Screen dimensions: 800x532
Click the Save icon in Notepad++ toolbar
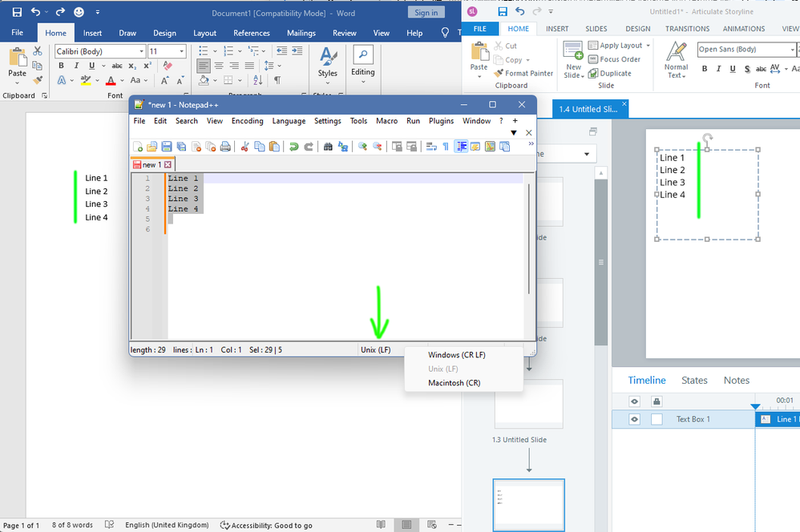click(x=167, y=147)
